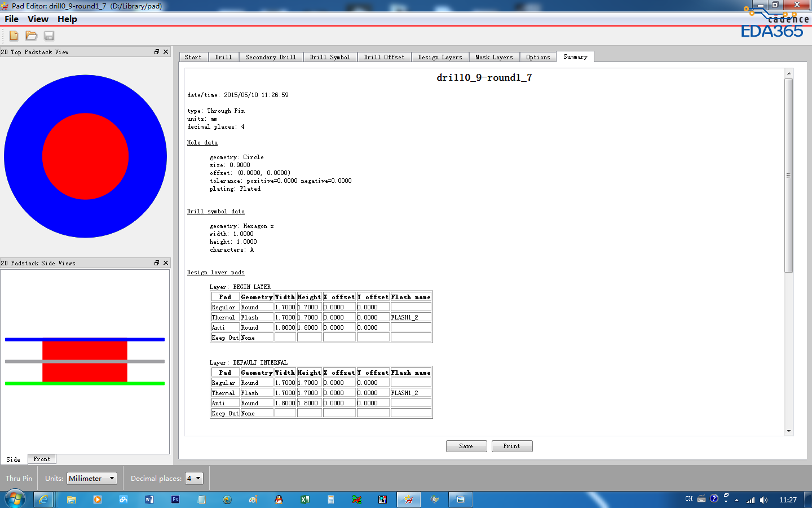
Task: Launch Internet Explorer from the taskbar
Action: tap(43, 500)
